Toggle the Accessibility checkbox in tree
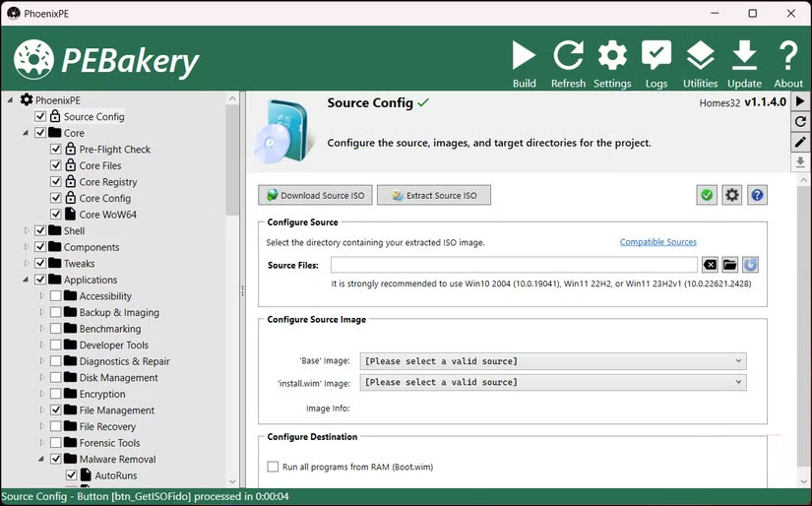Image resolution: width=812 pixels, height=506 pixels. tap(56, 296)
